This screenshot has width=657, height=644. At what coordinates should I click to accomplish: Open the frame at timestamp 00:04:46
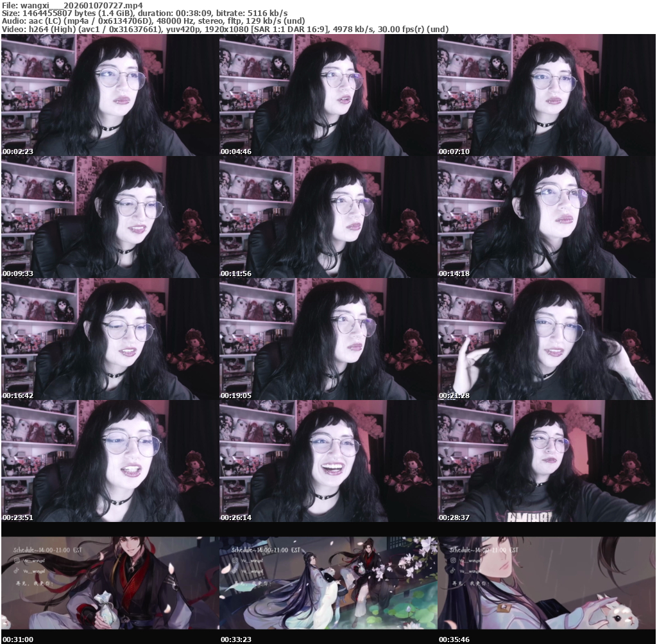tap(328, 95)
